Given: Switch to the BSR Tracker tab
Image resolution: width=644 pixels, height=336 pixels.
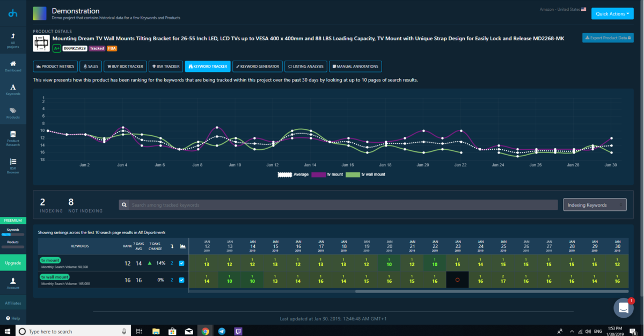Looking at the screenshot, I should click(x=165, y=67).
